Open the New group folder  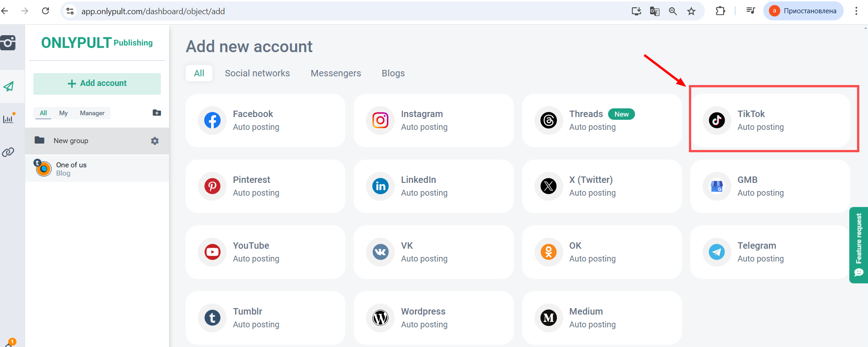click(71, 141)
